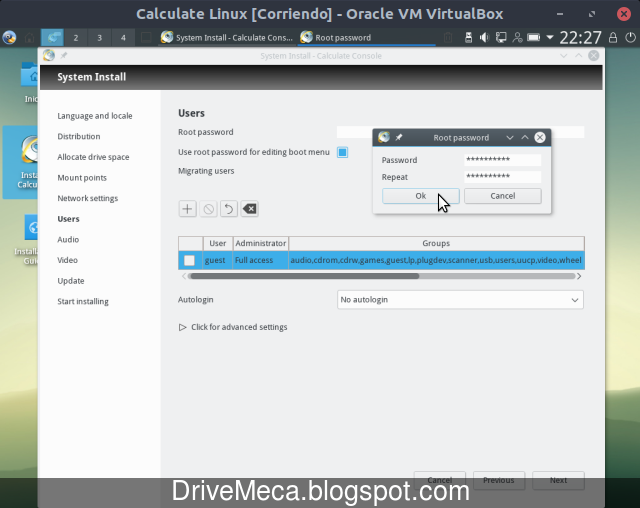Click the user switcher tray icon

[517, 38]
